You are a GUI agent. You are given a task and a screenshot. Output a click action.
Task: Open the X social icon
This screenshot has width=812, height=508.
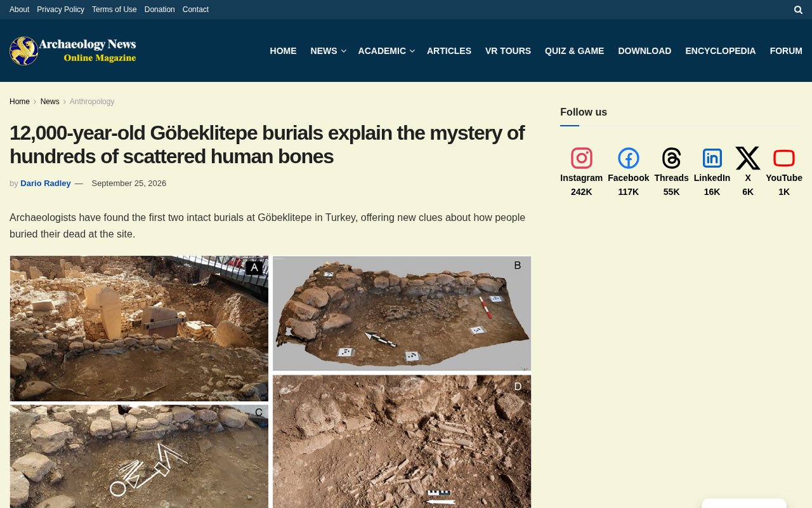[748, 158]
